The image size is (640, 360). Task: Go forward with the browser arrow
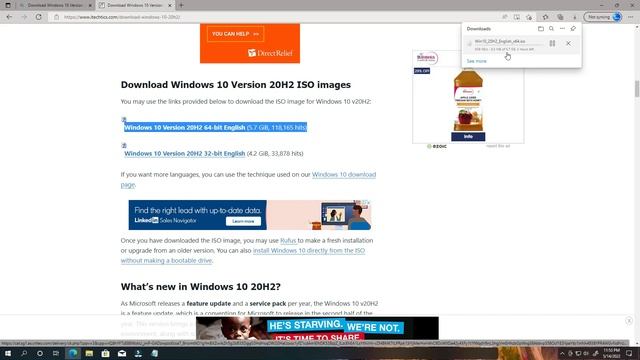click(x=24, y=17)
